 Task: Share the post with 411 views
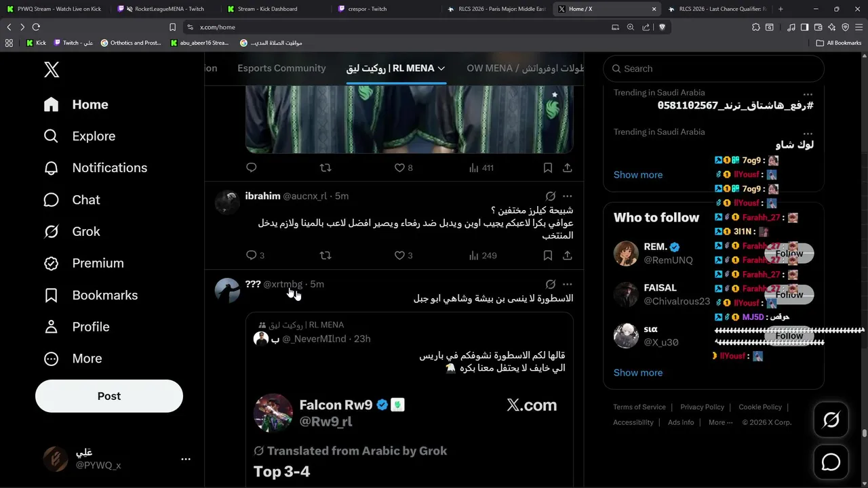(x=568, y=167)
